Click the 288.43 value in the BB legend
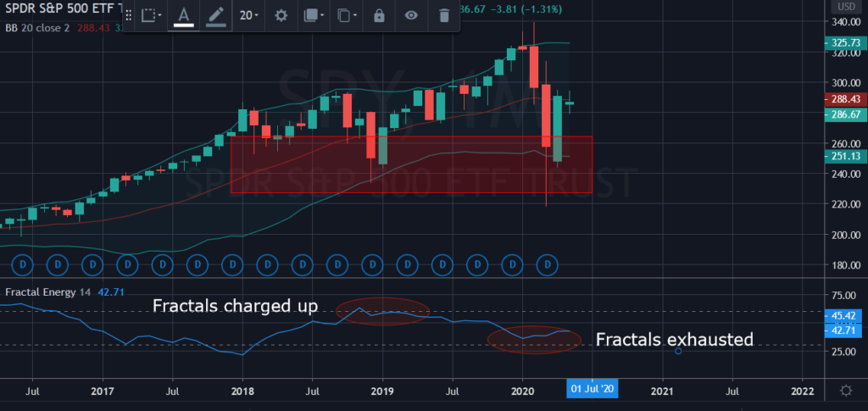 [93, 27]
